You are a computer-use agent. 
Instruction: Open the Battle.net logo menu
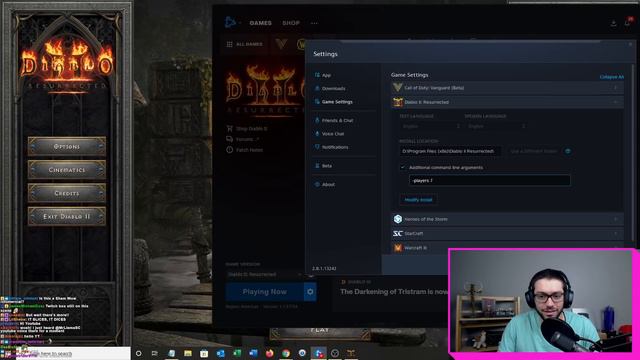tap(231, 22)
